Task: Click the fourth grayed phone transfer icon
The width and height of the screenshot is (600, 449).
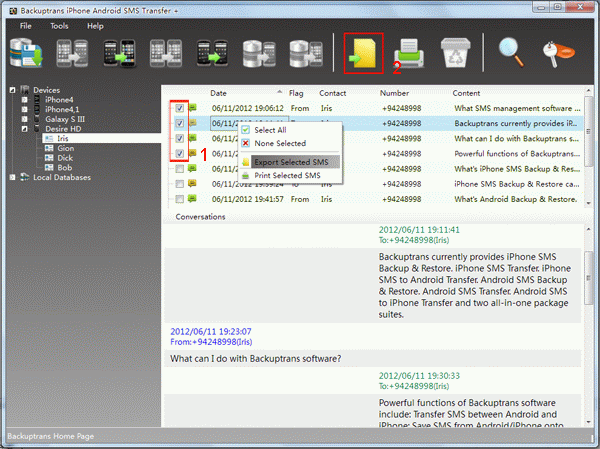Action: (x=166, y=53)
